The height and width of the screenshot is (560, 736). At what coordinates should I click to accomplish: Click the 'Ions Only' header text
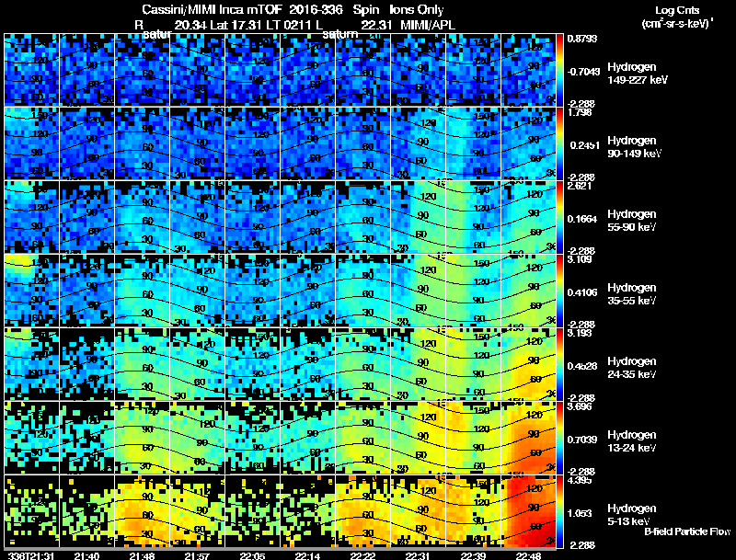(x=417, y=9)
